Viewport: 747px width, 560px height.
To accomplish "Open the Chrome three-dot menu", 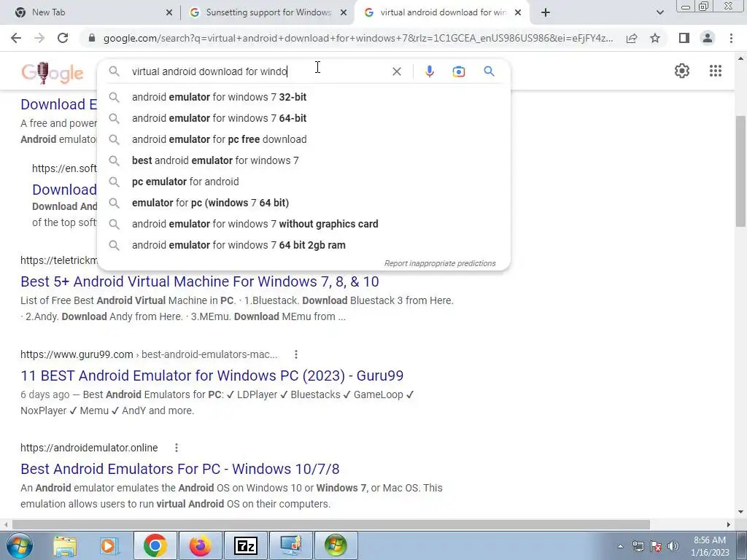I will 731,38.
